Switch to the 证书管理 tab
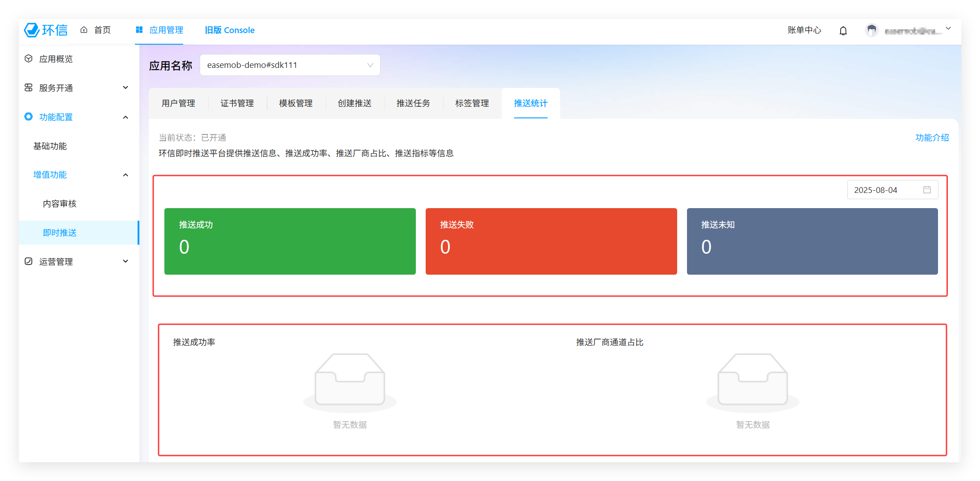980x481 pixels. [x=237, y=103]
